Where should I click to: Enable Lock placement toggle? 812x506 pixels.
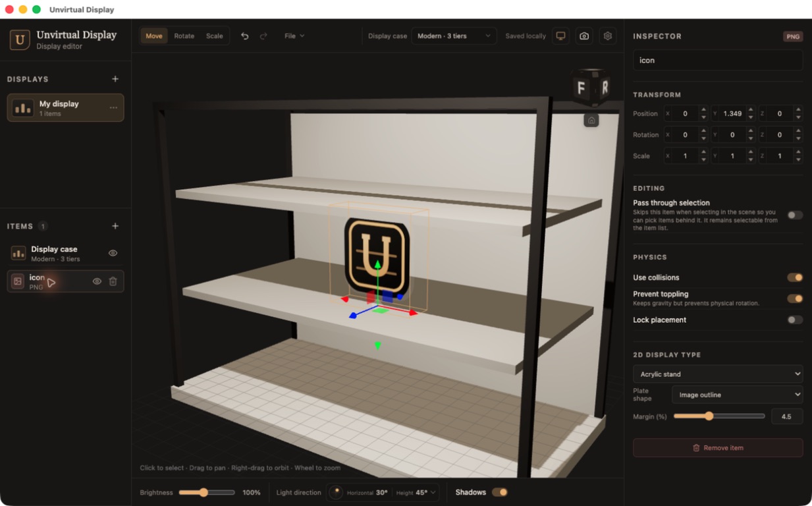click(795, 320)
